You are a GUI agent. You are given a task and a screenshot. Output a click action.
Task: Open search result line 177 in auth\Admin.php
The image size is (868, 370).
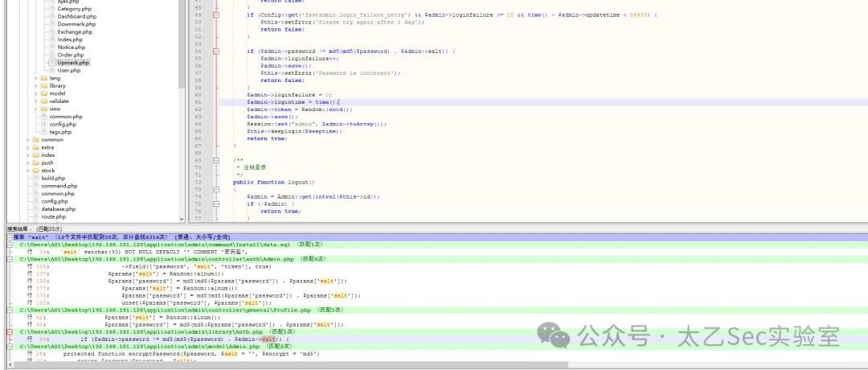(133, 288)
